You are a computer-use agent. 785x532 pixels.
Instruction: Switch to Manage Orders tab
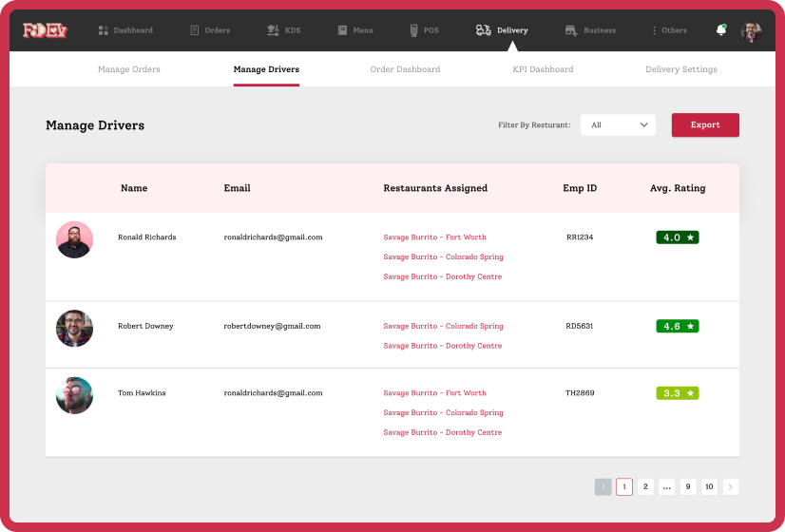129,69
